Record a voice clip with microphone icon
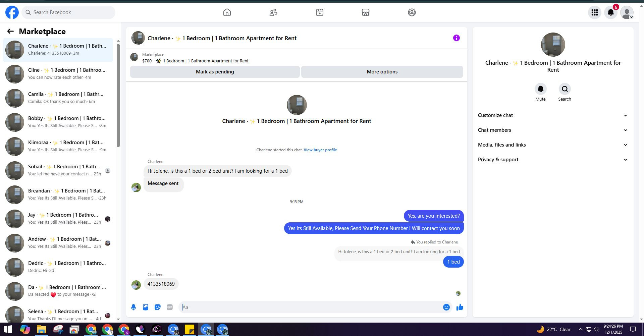The image size is (644, 336). [133, 307]
